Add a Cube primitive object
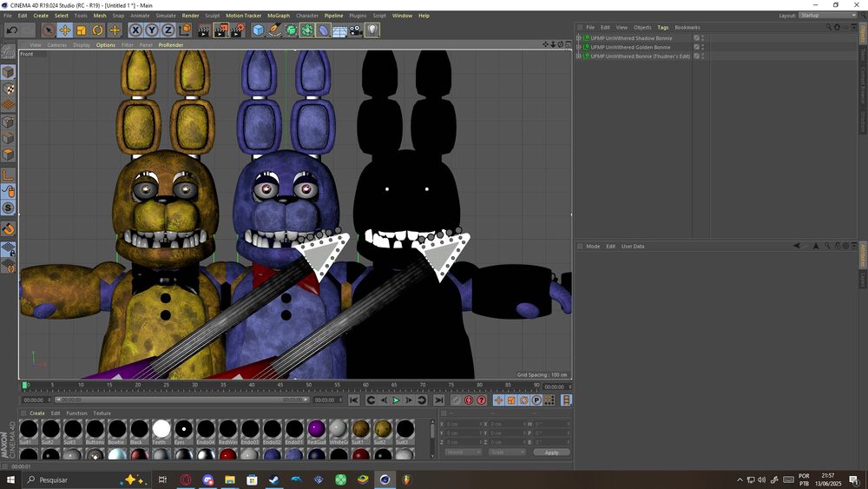This screenshot has width=868, height=489. [x=258, y=30]
